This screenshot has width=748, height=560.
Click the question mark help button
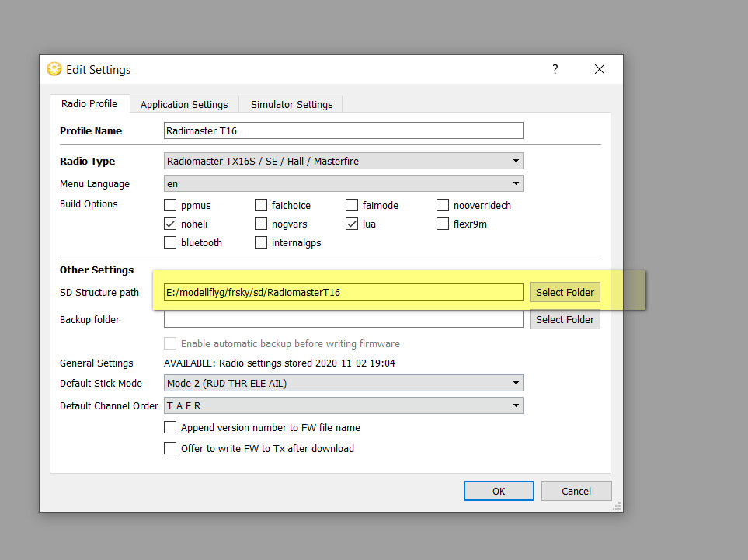555,69
